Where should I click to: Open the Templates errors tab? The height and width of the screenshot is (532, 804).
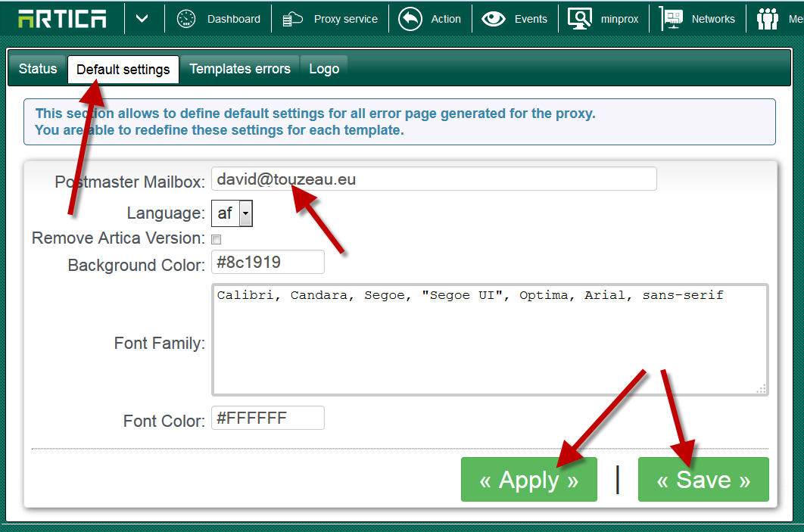[x=239, y=68]
